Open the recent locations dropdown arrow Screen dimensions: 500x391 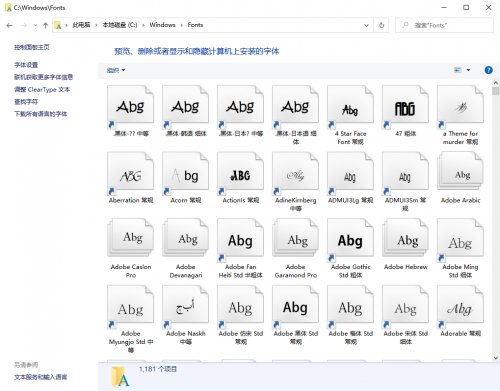35,25
